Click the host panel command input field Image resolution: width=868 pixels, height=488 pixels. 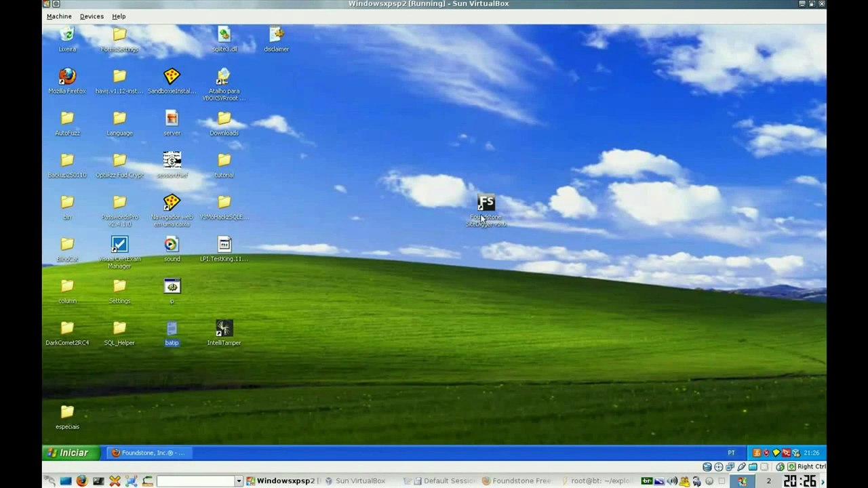(195, 481)
